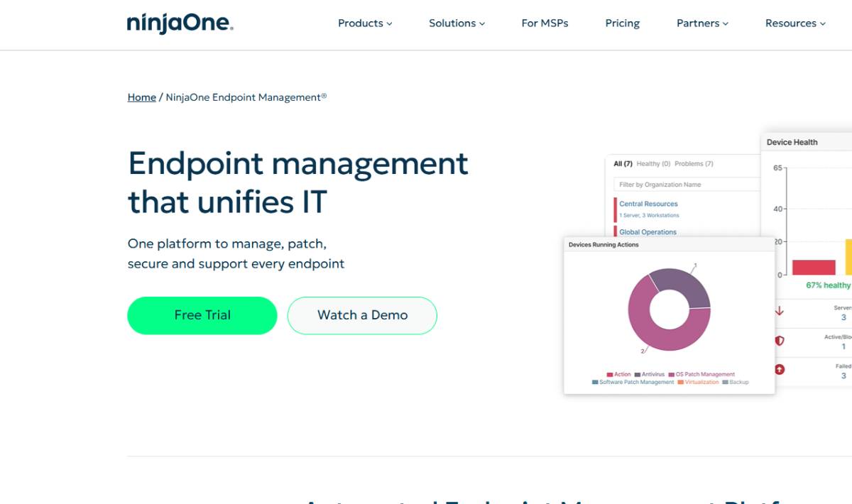This screenshot has height=504, width=852.
Task: Switch to the All (7) tab
Action: pos(623,164)
